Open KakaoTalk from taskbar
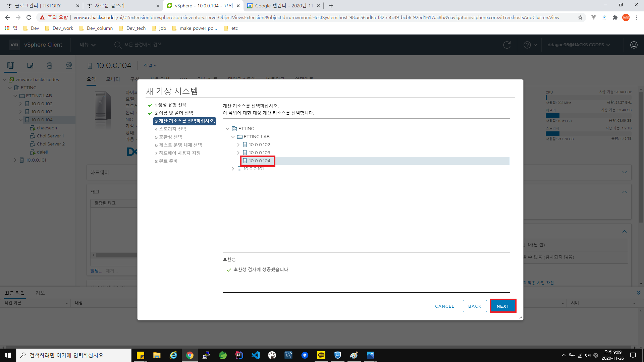The height and width of the screenshot is (362, 644). (x=321, y=355)
